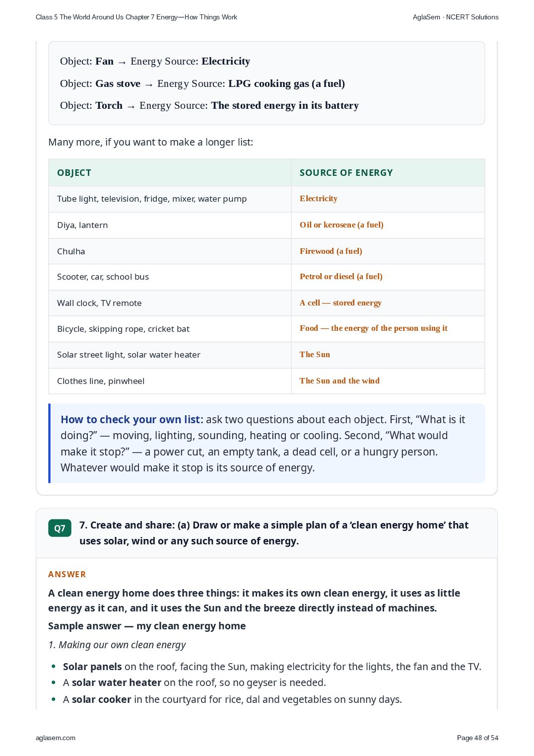Select the 'Solar panels' bullet item

click(x=272, y=667)
